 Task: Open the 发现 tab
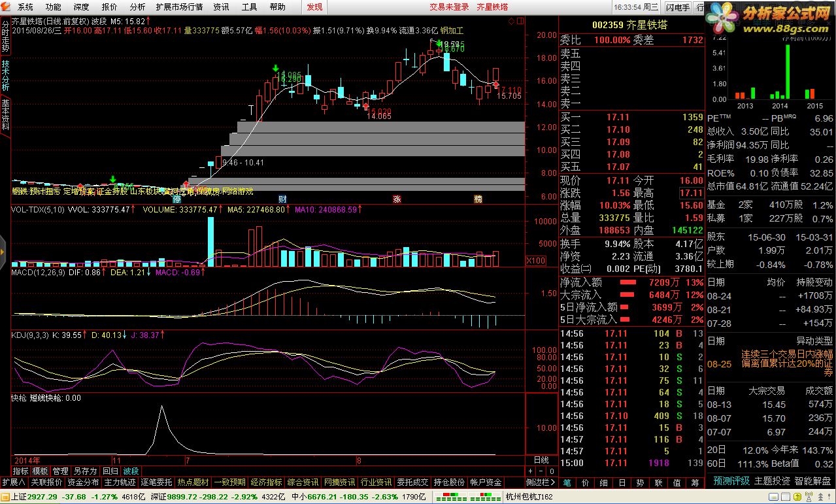pos(314,7)
